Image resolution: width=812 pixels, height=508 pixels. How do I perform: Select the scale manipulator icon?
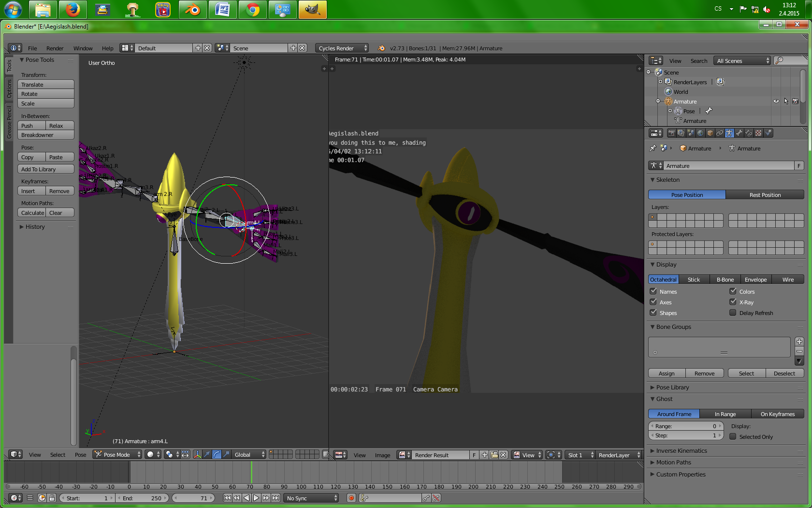226,455
